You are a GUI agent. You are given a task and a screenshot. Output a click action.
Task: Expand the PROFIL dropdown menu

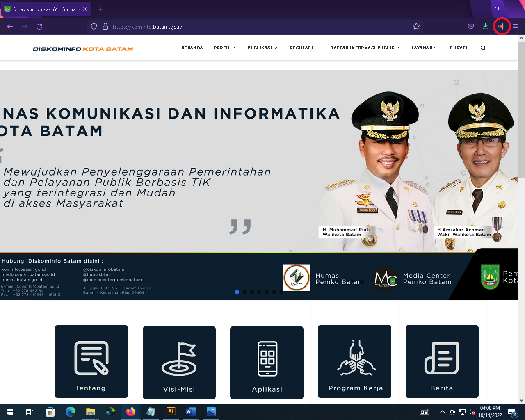pyautogui.click(x=224, y=48)
